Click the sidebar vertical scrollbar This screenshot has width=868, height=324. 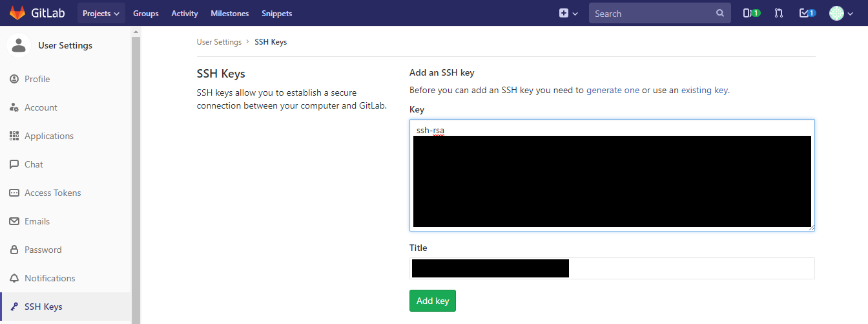136,175
